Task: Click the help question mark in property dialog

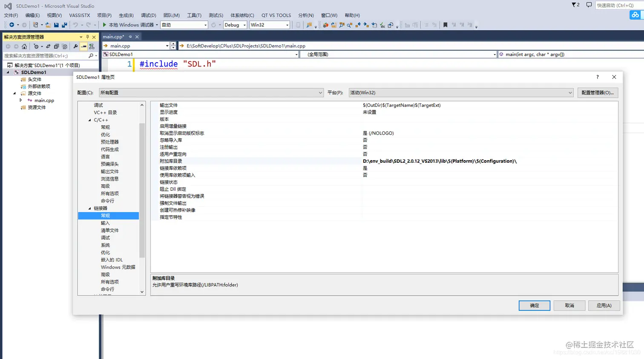Action: coord(597,77)
